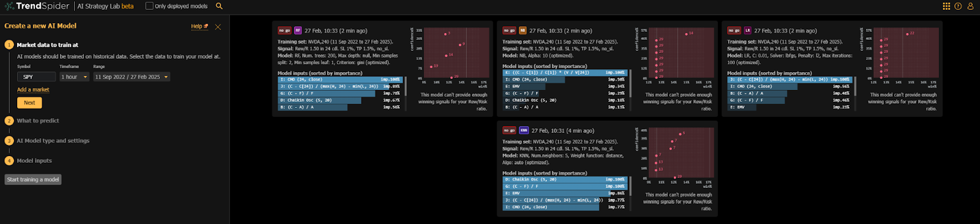Close the Create a new AI Model panel
Screen dimensions: 980x224
(218, 27)
